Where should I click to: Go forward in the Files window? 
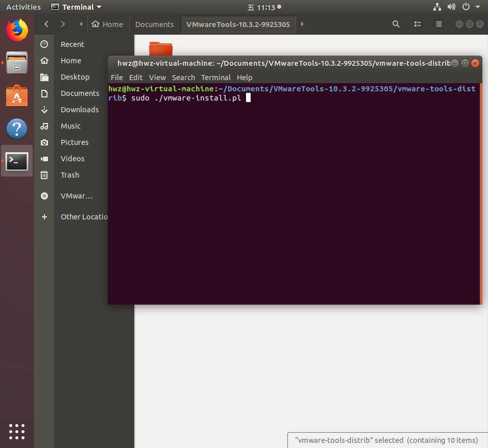coord(63,24)
